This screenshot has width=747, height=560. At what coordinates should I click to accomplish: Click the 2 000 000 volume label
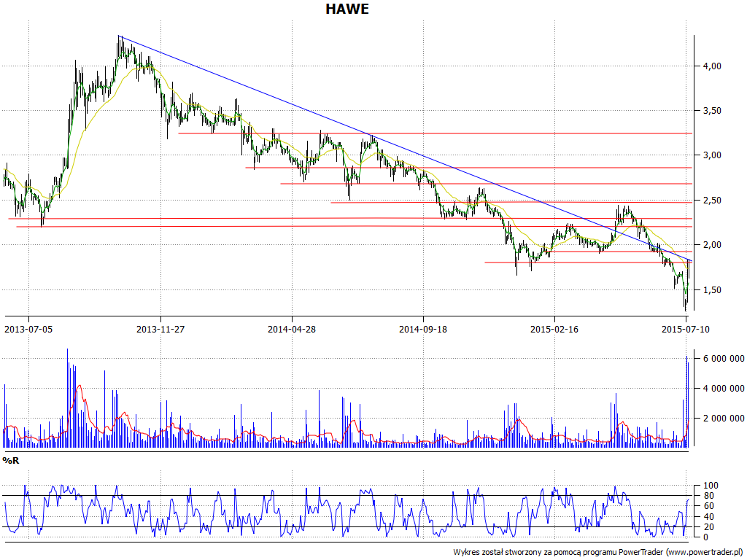(723, 419)
